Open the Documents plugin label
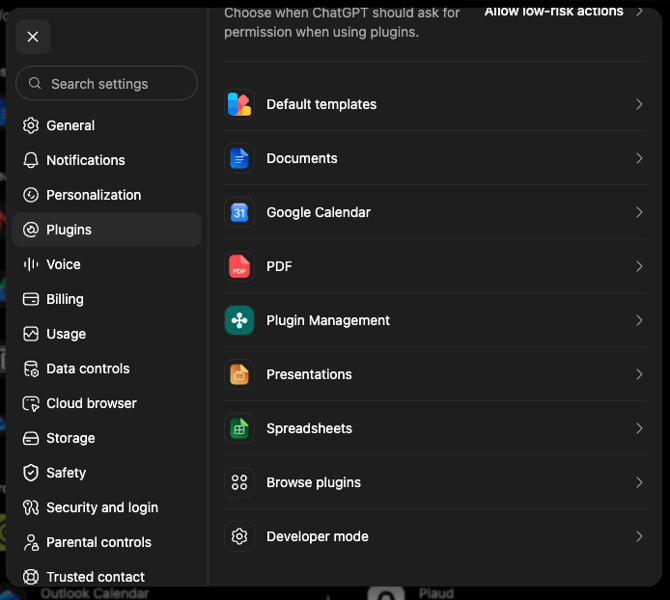The image size is (670, 600). tap(302, 159)
